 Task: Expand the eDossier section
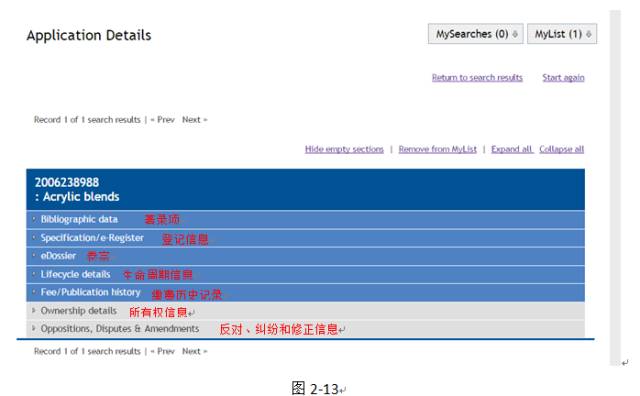[305, 256]
